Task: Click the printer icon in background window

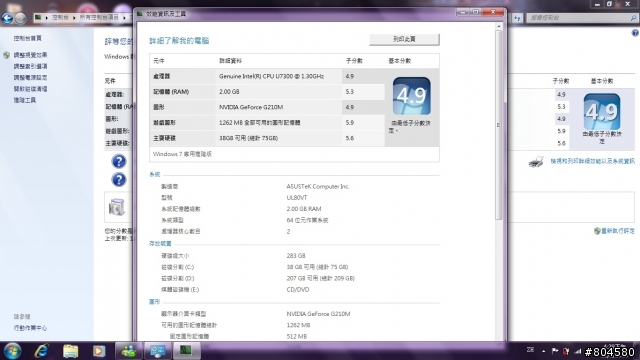Action: coord(536,161)
